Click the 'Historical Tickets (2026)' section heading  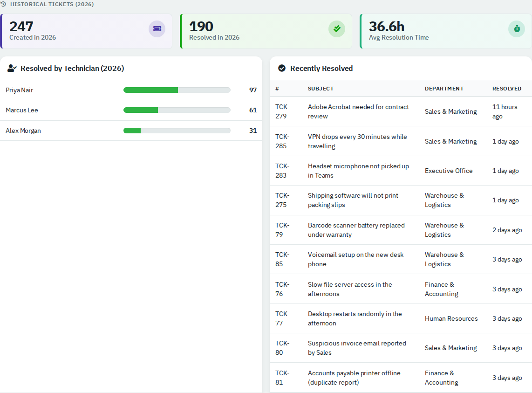click(x=52, y=4)
